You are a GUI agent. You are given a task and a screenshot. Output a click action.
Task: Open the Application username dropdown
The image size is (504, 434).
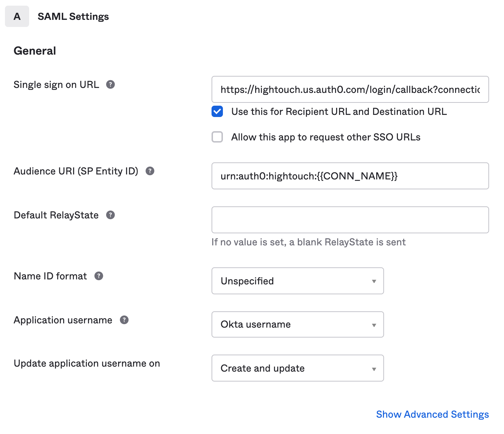298,324
